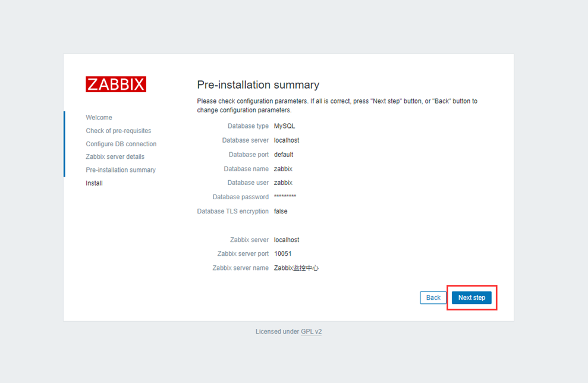Click the Database type label
Screen dimensions: 588x383
(248, 126)
